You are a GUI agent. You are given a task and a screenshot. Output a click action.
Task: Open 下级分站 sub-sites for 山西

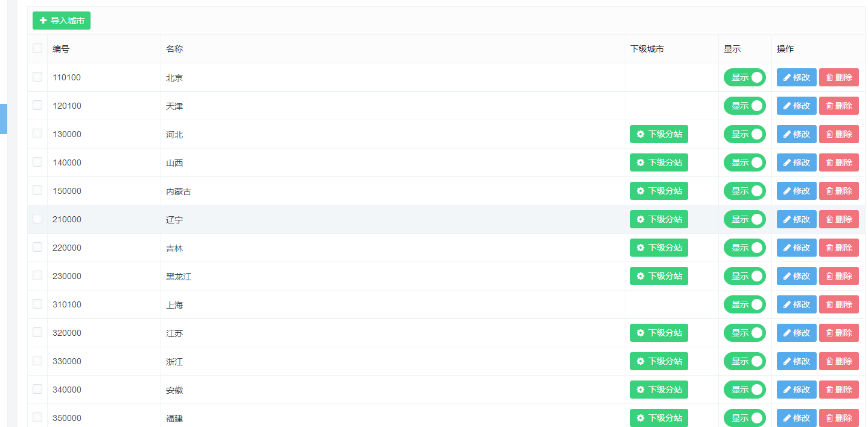[x=659, y=162]
